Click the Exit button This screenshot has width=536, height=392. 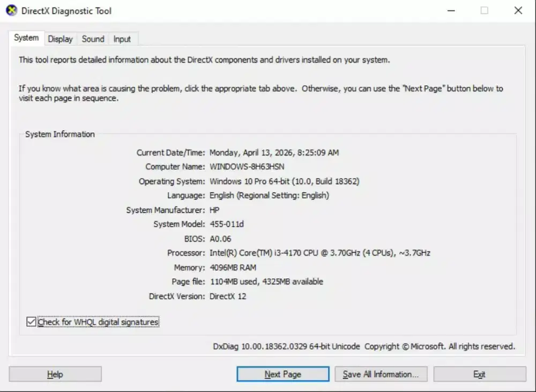479,374
